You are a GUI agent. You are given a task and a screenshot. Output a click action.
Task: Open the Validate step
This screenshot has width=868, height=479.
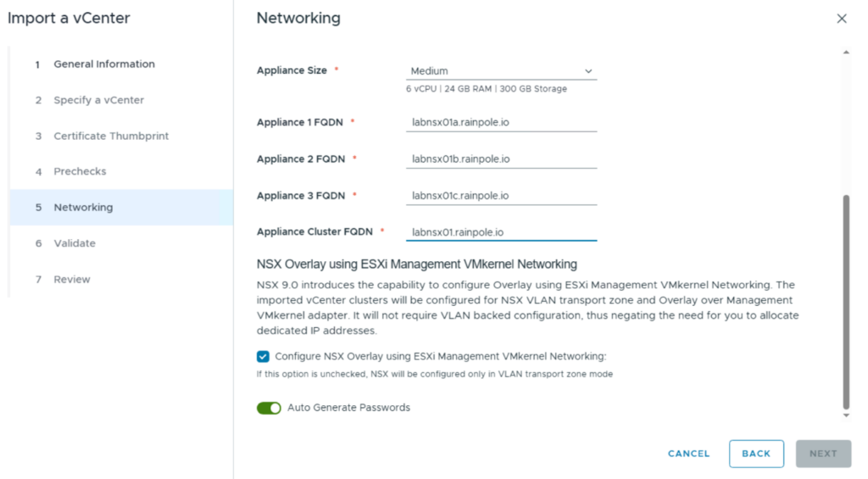pyautogui.click(x=75, y=243)
